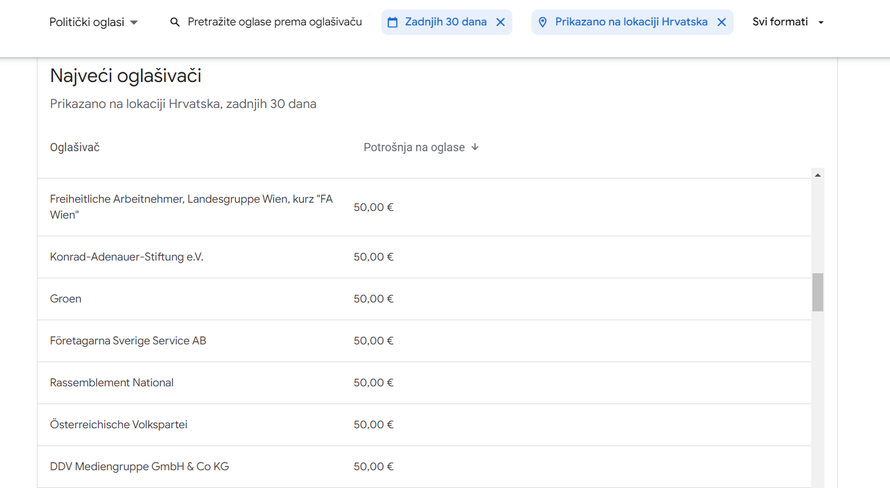Open the "Politički oglasi" dropdown
The width and height of the screenshot is (890, 488).
pos(94,22)
